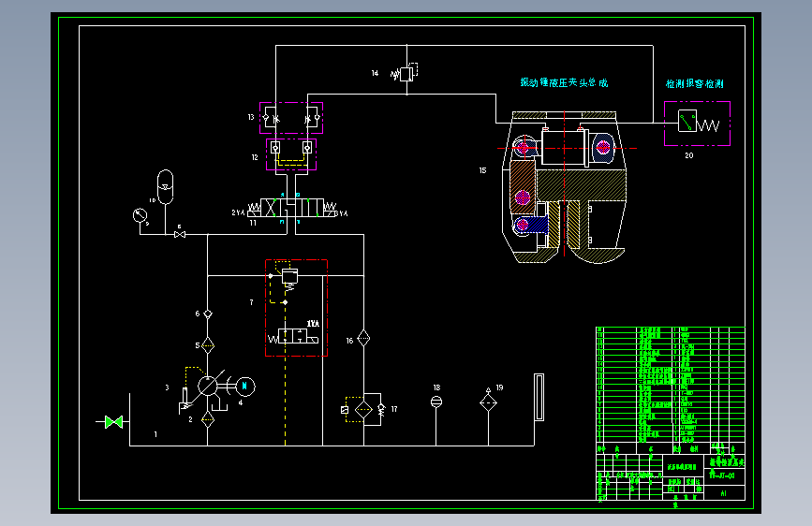This screenshot has width=812, height=526.
Task: Click the green parts list table
Action: point(670,385)
